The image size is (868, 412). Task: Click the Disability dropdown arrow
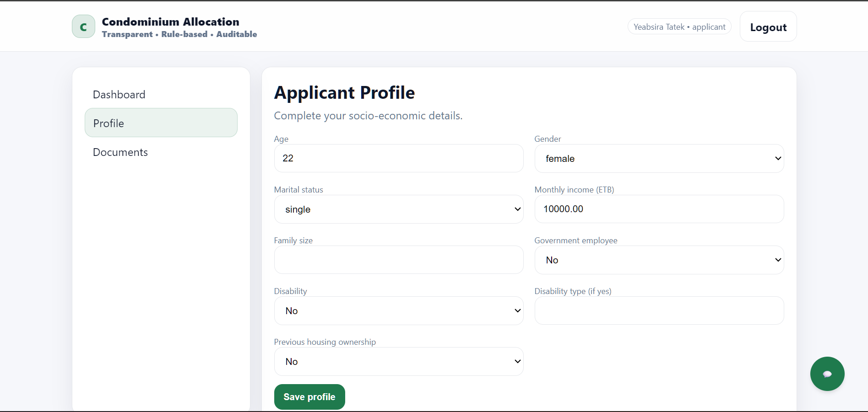click(517, 310)
